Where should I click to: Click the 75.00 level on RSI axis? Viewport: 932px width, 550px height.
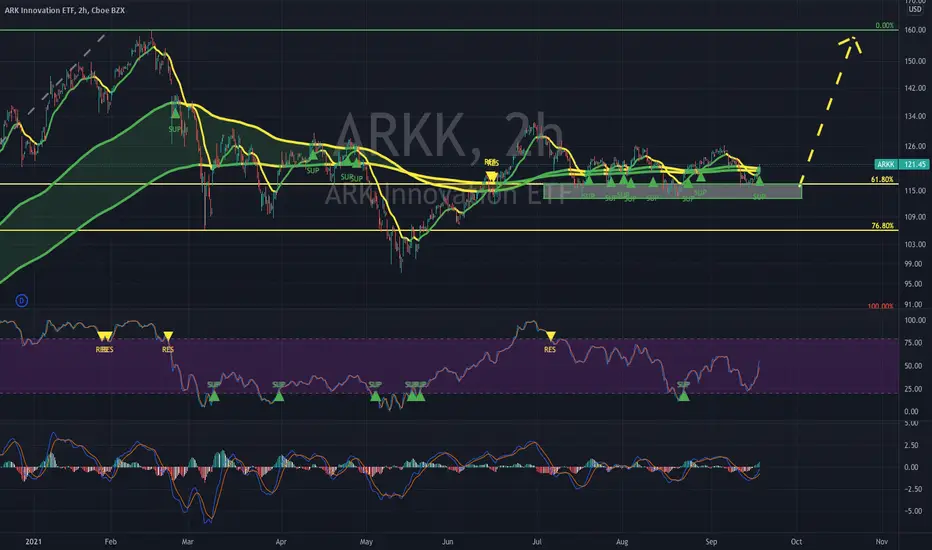point(912,343)
